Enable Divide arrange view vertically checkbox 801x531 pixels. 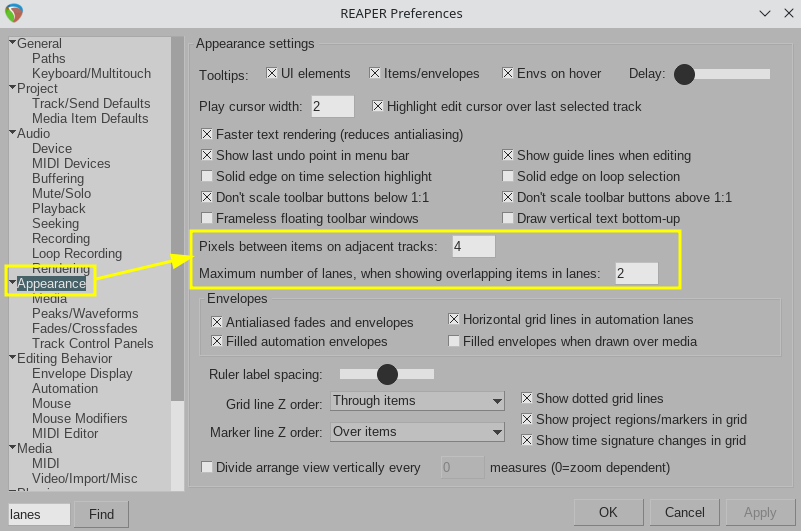207,467
